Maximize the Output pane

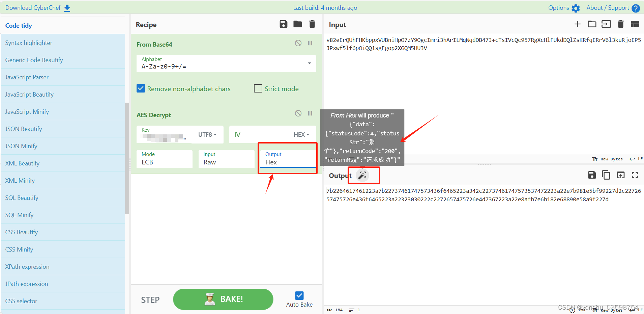(x=635, y=175)
